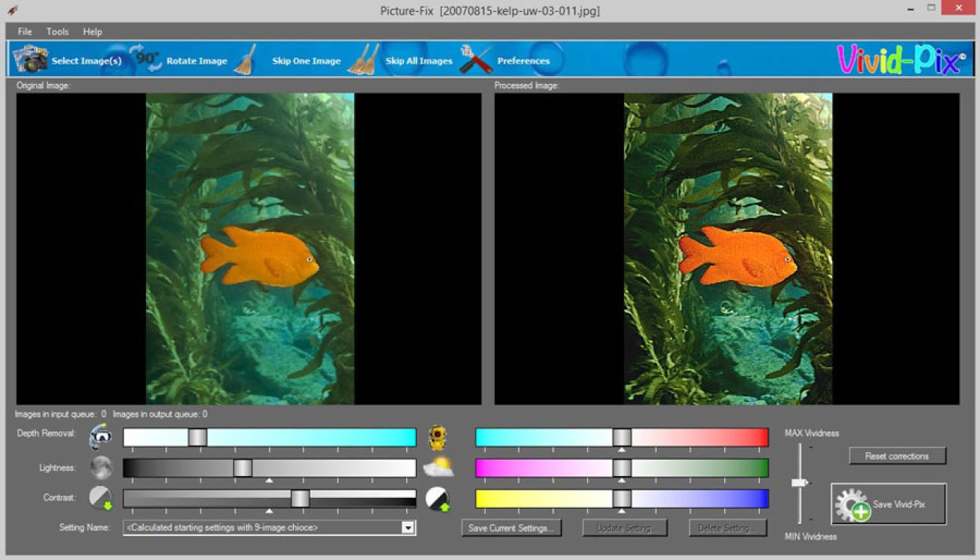The height and width of the screenshot is (560, 980).
Task: Click the sun and cloud brightness icon
Action: click(x=438, y=468)
